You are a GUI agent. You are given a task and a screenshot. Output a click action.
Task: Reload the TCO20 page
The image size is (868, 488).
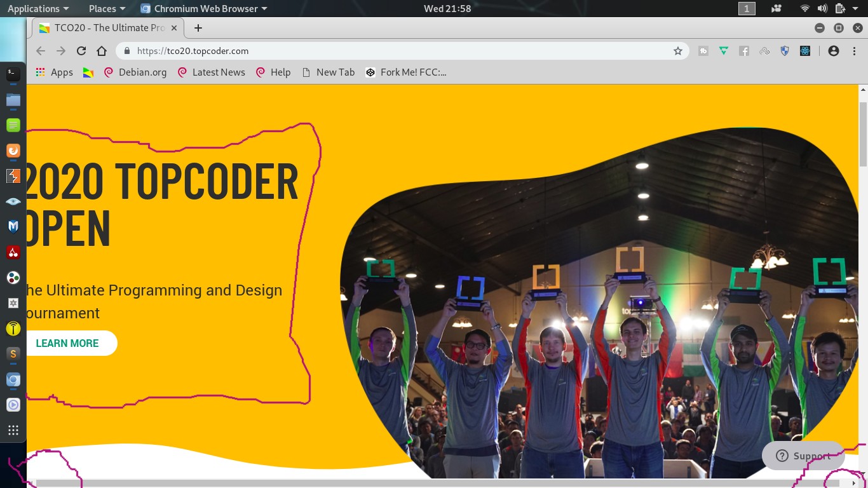81,51
